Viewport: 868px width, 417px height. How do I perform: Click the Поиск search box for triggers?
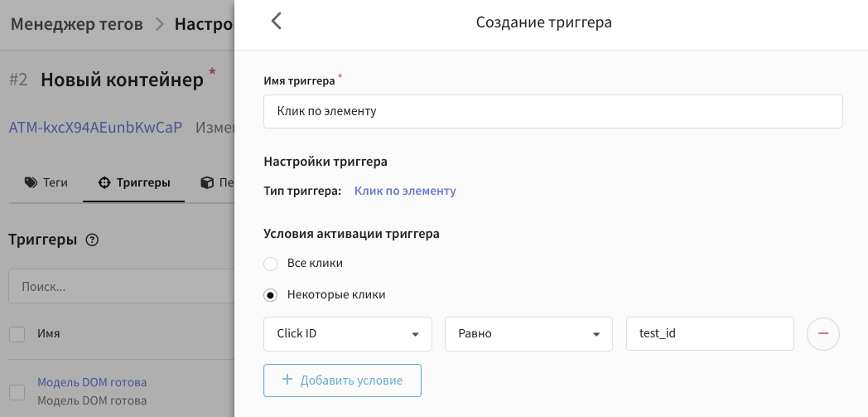pos(120,287)
